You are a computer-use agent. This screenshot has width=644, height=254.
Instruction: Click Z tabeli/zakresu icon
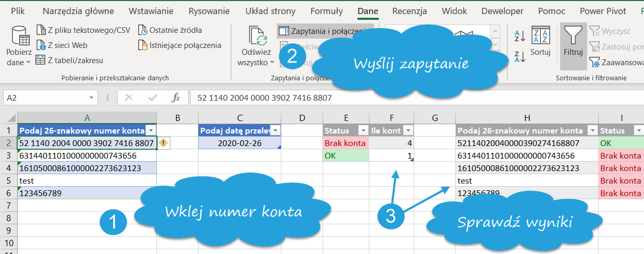coord(41,61)
